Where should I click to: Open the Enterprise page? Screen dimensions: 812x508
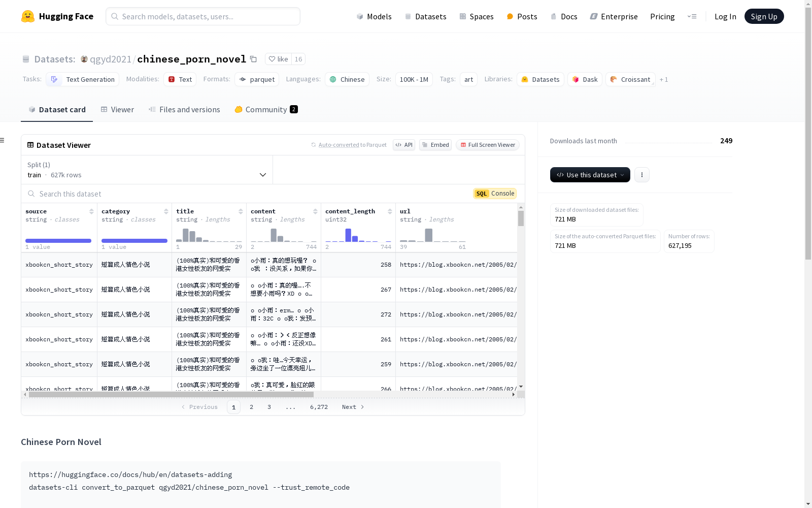614,16
